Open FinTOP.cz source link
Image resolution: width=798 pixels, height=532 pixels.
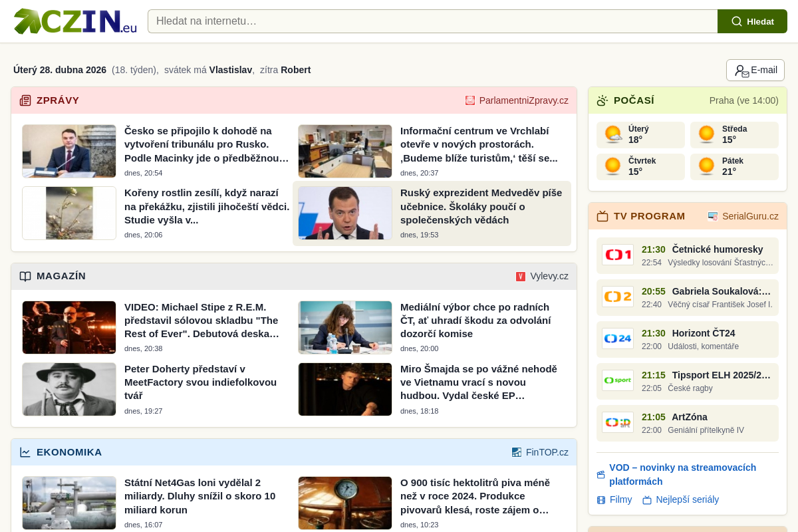click(547, 452)
